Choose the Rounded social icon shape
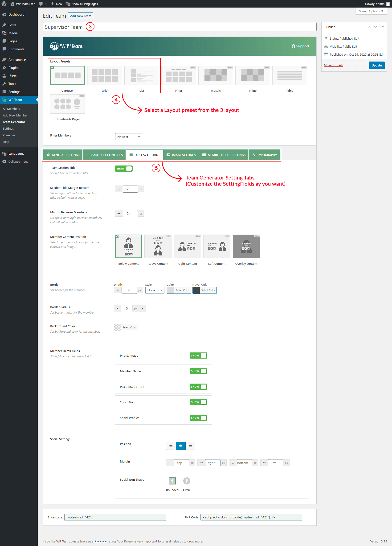 172,481
